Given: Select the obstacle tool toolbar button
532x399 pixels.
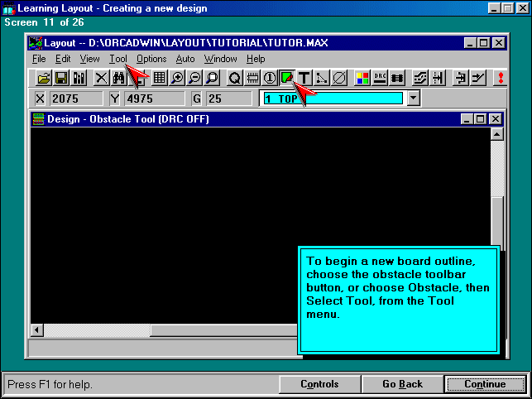Looking at the screenshot, I should coord(287,78).
